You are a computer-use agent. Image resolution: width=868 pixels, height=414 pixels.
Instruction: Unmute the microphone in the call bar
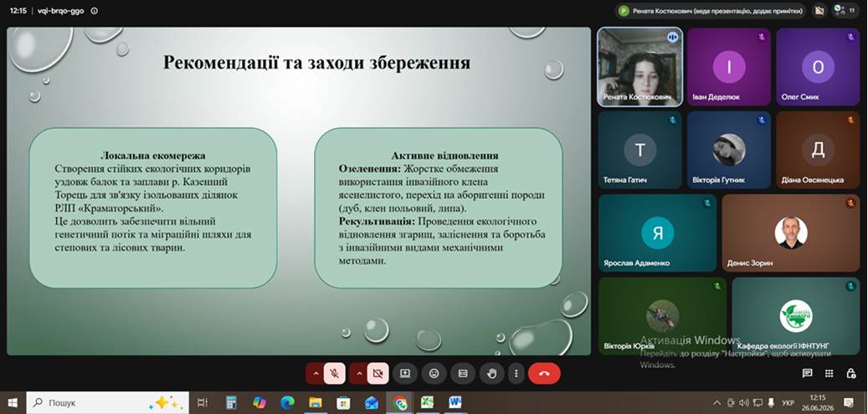pyautogui.click(x=334, y=374)
